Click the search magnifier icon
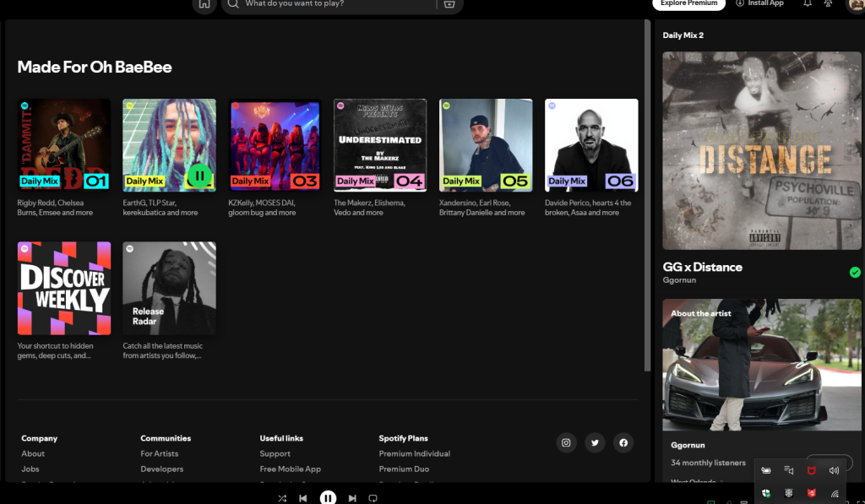Screen dimensions: 865x504 pyautogui.click(x=233, y=4)
